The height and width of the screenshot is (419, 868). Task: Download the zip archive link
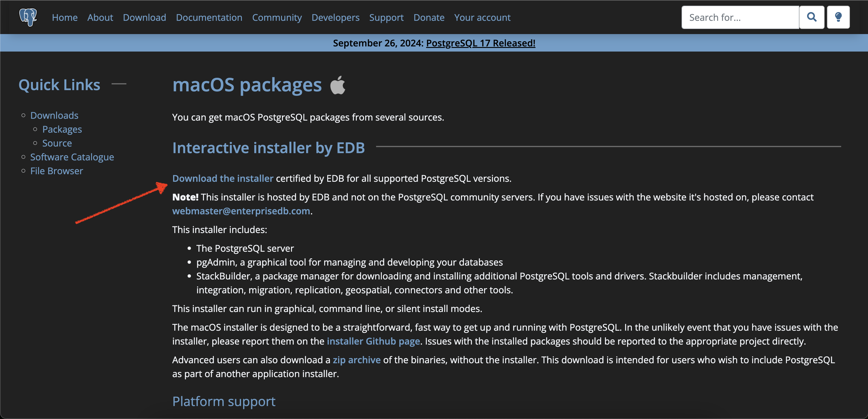tap(356, 360)
